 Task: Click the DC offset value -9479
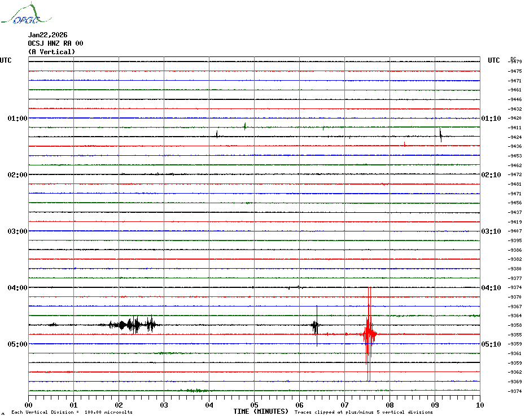point(515,62)
